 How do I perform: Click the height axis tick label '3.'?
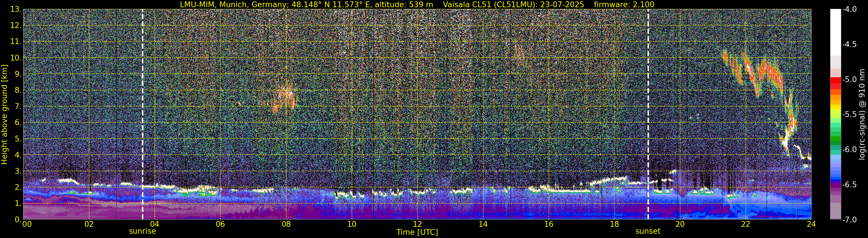pyautogui.click(x=18, y=171)
